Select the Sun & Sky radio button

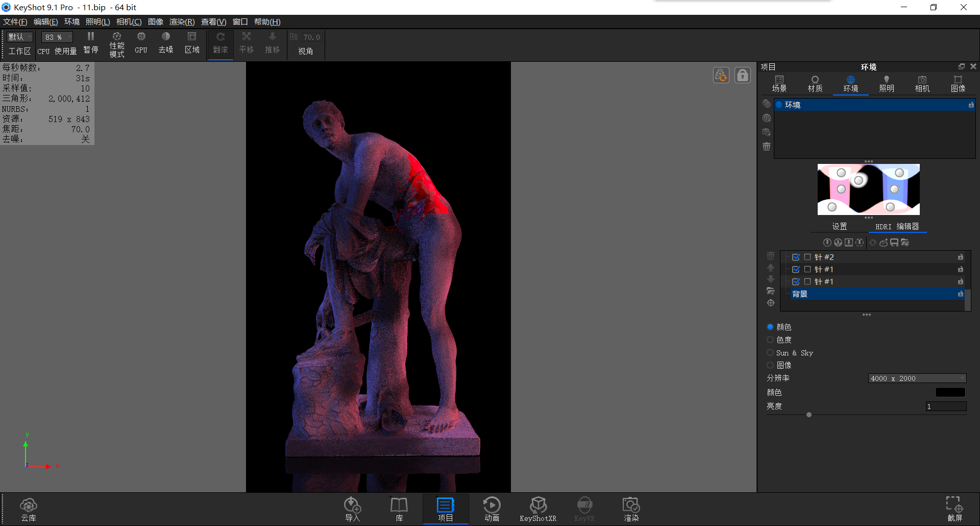point(770,352)
